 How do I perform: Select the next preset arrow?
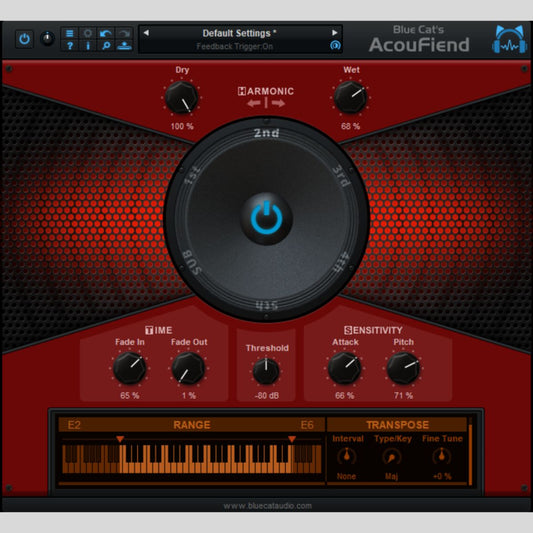pyautogui.click(x=334, y=33)
